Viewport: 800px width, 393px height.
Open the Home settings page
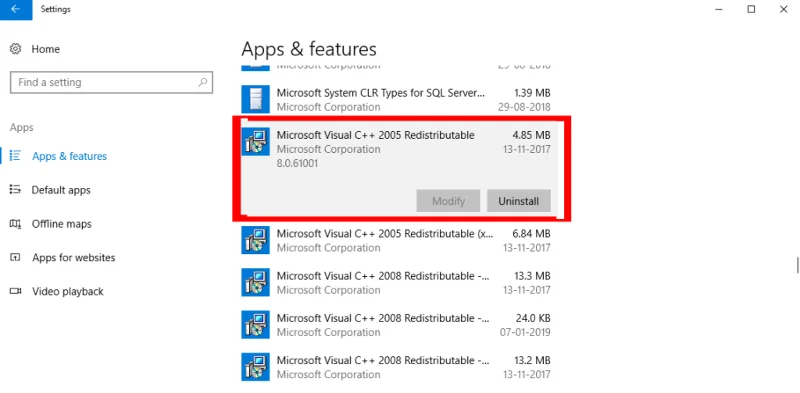tap(45, 49)
